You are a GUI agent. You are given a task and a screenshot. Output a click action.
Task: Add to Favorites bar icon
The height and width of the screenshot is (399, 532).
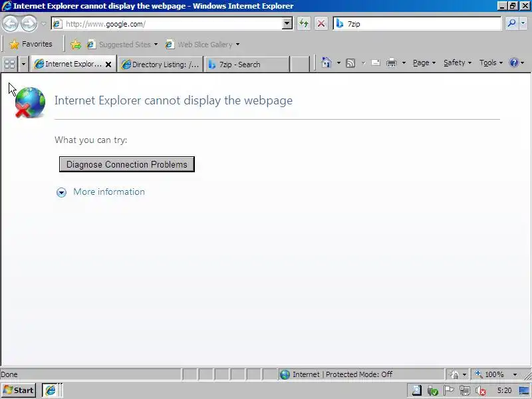[x=76, y=45]
